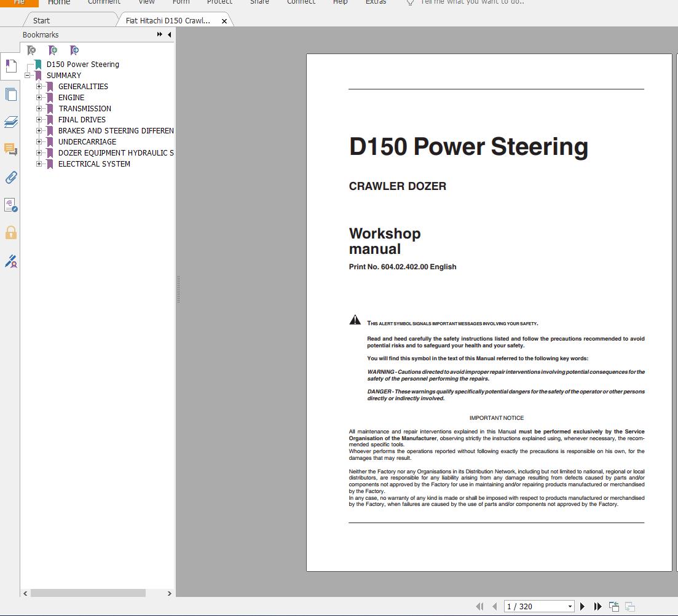
Task: Expand the BRAKES AND STEERING bookmark node
Action: click(x=39, y=131)
